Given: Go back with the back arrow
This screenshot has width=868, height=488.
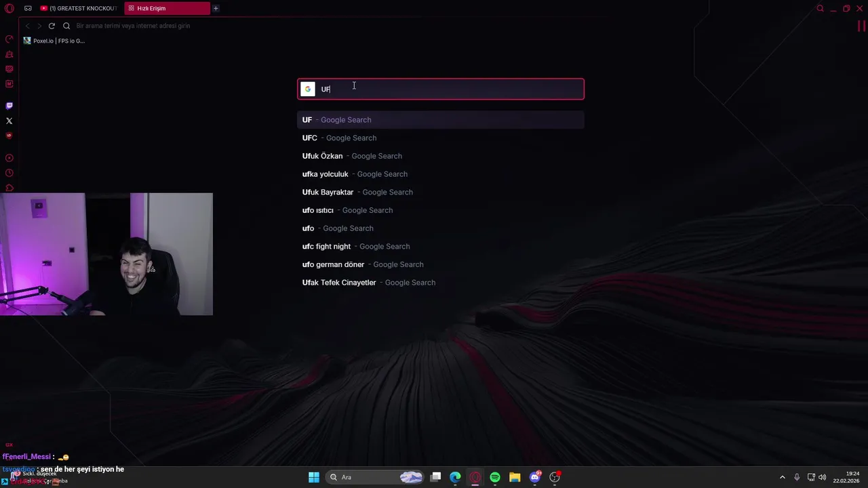Looking at the screenshot, I should coord(27,26).
